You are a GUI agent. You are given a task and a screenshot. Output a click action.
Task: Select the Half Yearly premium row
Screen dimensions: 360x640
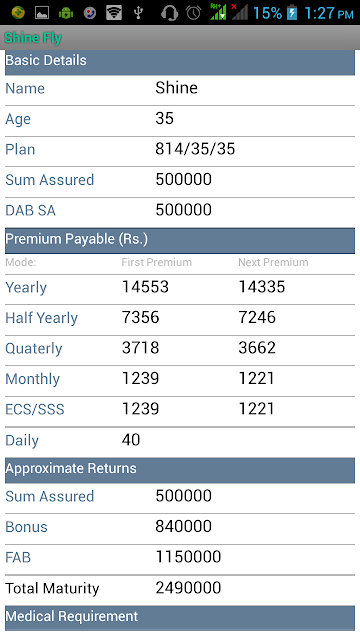180,320
